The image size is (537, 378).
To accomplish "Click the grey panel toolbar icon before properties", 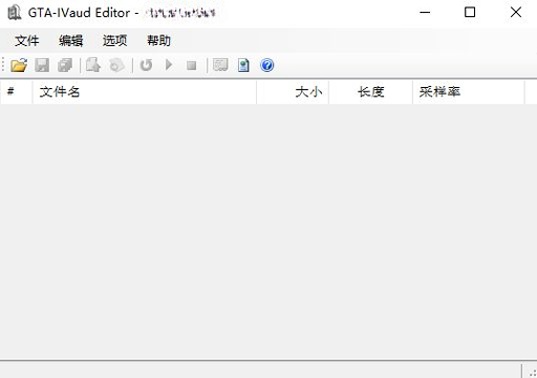I will [221, 65].
